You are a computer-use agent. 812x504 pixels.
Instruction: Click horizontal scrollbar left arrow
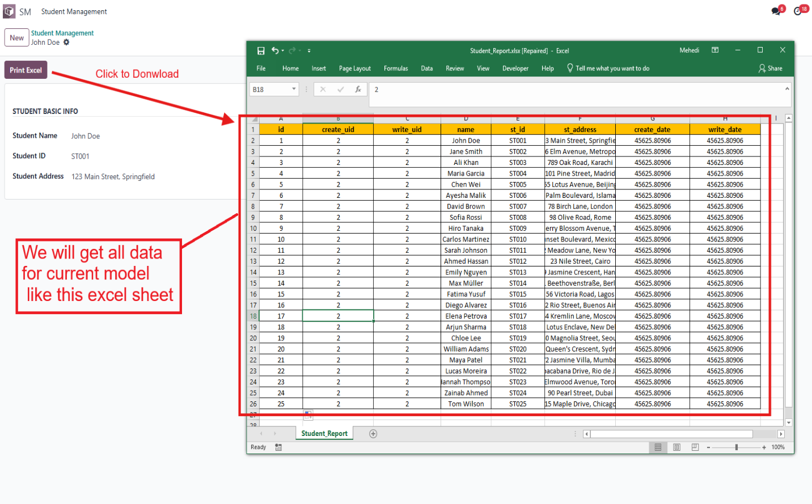coord(587,434)
